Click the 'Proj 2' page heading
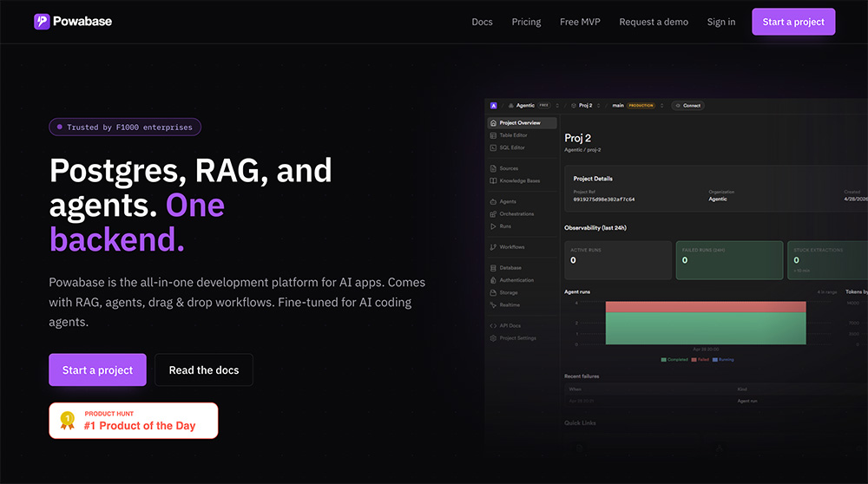This screenshot has width=868, height=484. point(577,138)
